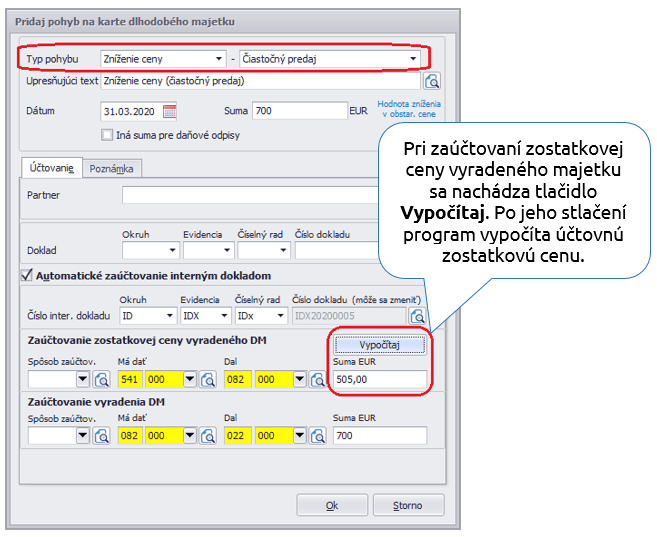657x537 pixels.
Task: Confirm the dialog with Ok button
Action: [x=333, y=506]
